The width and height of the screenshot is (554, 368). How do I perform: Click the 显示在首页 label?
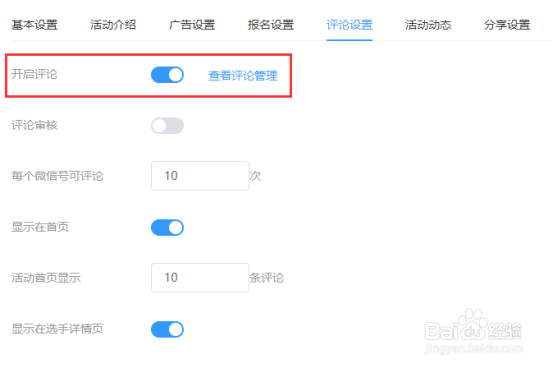[40, 227]
